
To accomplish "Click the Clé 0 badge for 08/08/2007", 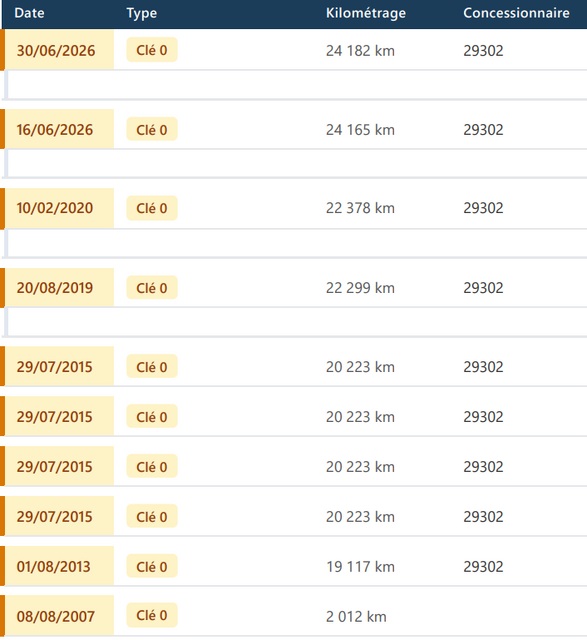I will click(152, 615).
